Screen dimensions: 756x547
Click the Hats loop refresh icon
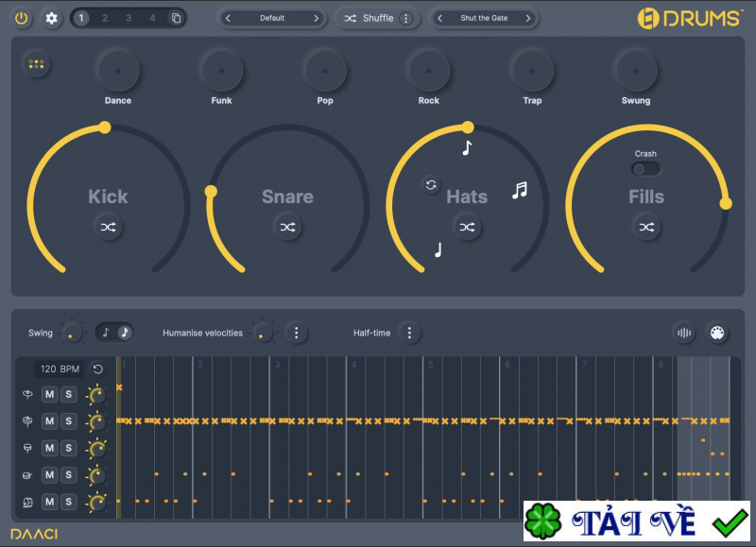[x=431, y=185]
